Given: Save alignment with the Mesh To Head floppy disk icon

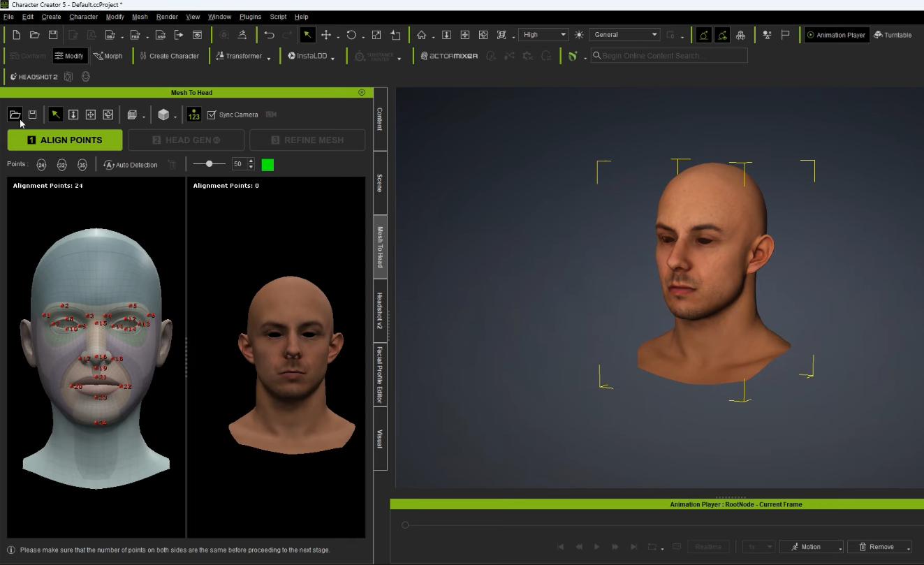Looking at the screenshot, I should click(32, 115).
